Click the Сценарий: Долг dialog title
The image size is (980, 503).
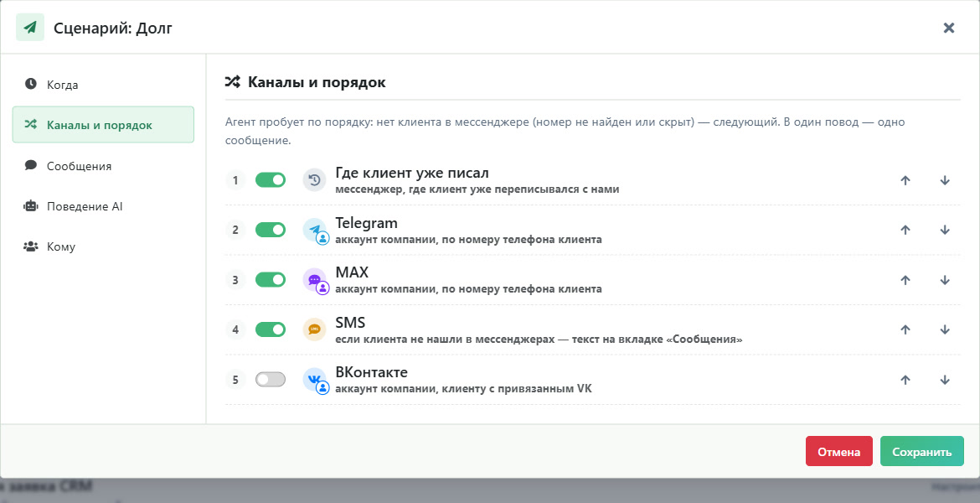coord(112,28)
